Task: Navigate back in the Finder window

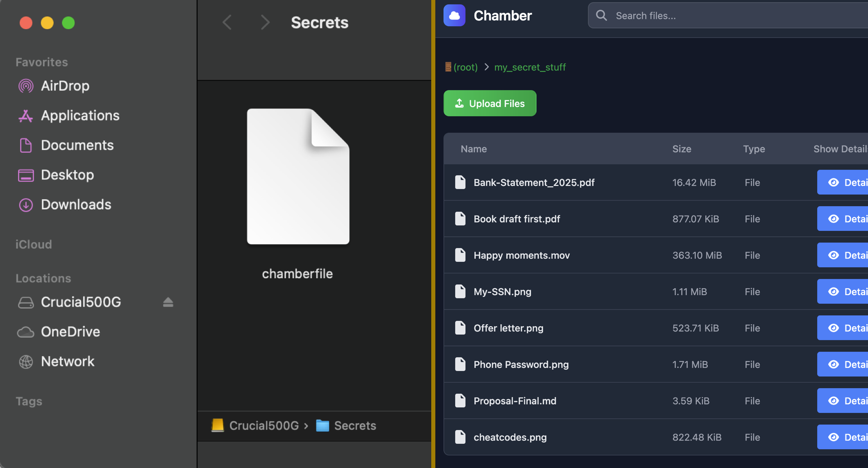Action: point(227,22)
